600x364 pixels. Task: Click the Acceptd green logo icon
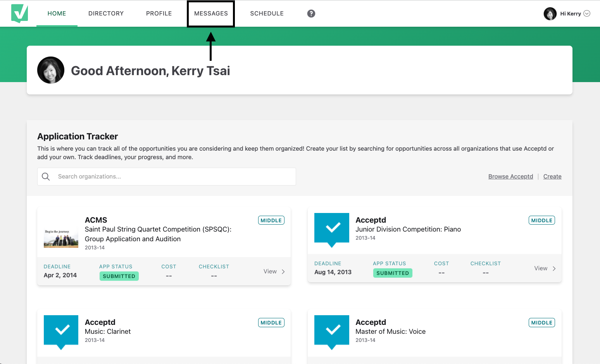point(19,14)
